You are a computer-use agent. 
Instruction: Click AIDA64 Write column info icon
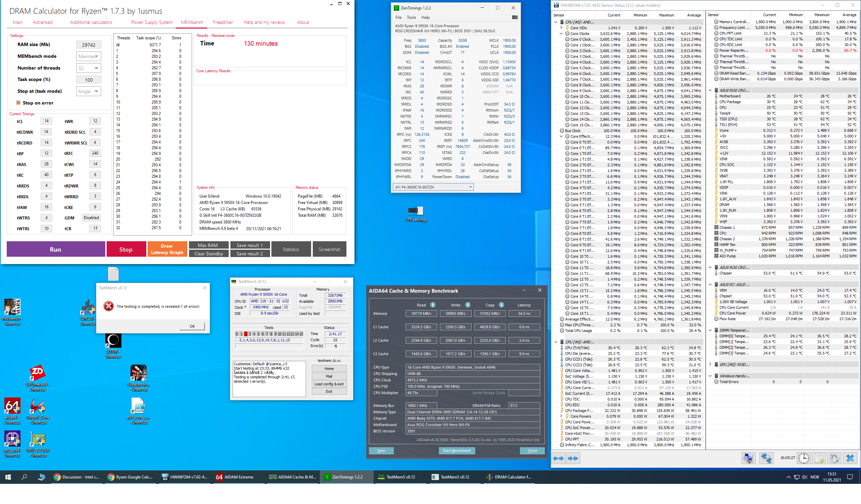pos(468,305)
